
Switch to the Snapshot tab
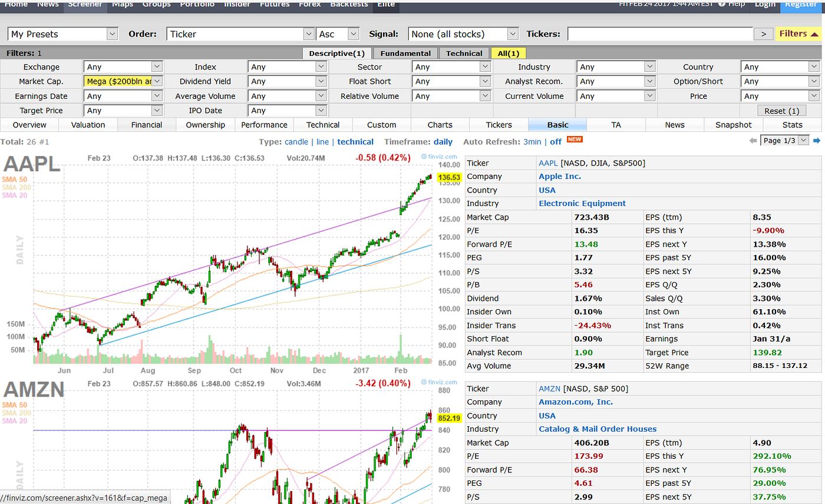733,125
